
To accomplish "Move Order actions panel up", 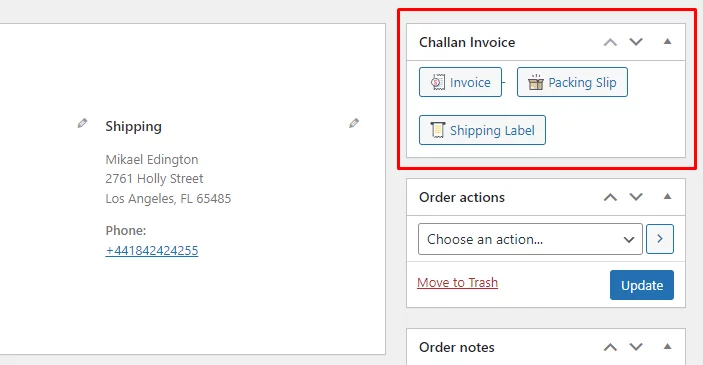I will point(610,197).
